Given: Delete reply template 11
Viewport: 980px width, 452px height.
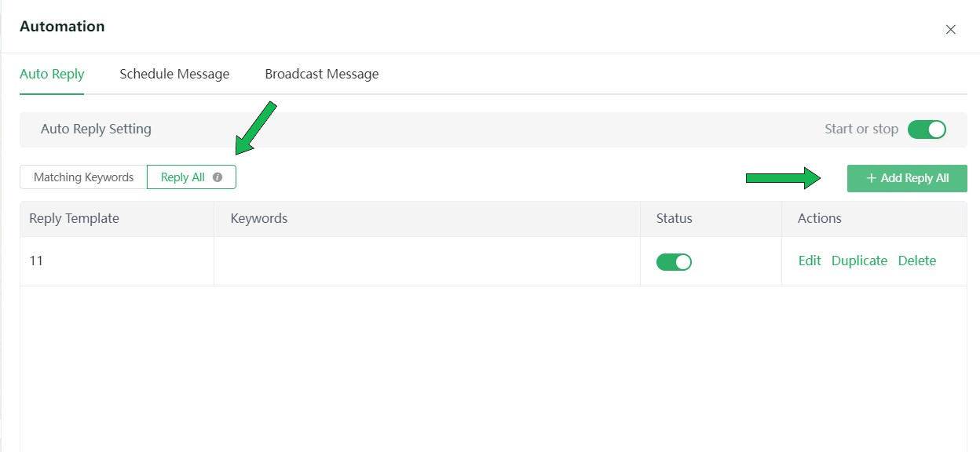Looking at the screenshot, I should tap(916, 261).
